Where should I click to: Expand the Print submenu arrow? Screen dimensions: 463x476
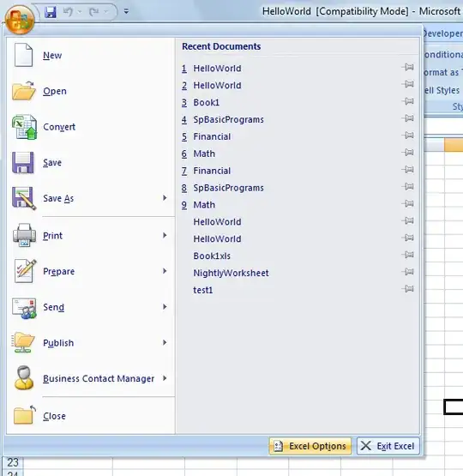pos(165,235)
